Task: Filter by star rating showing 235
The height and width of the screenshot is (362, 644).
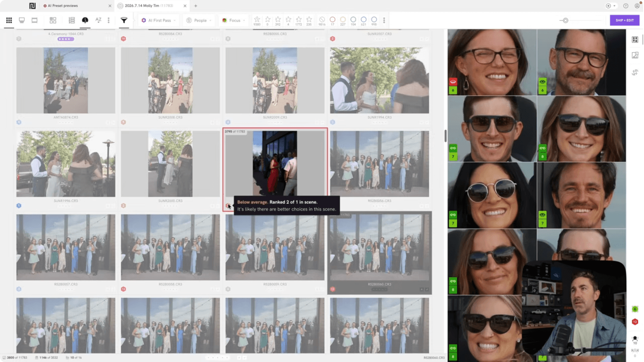Action: coord(309,21)
